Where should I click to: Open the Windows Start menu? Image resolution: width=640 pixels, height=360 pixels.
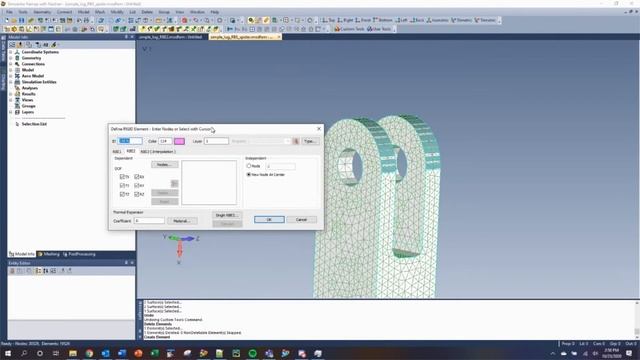click(x=7, y=353)
